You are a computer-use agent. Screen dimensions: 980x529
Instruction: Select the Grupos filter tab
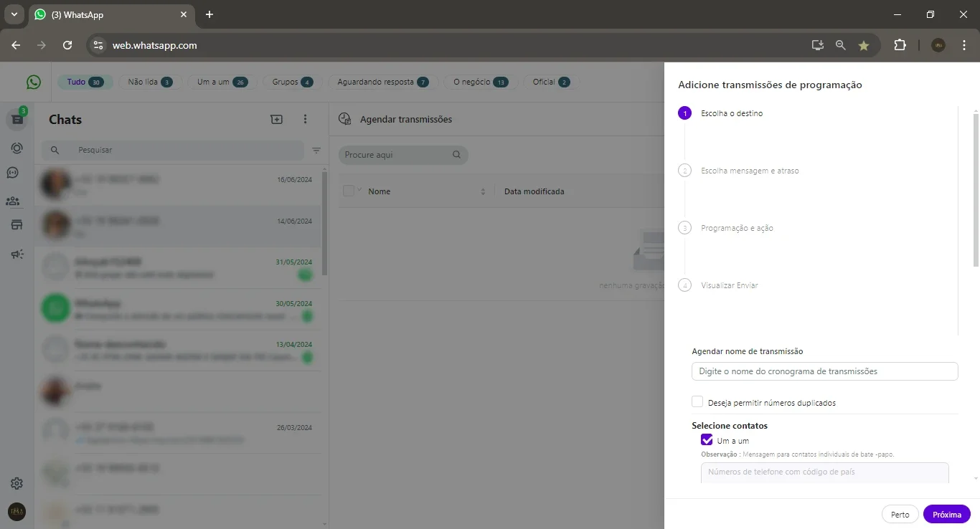[292, 82]
